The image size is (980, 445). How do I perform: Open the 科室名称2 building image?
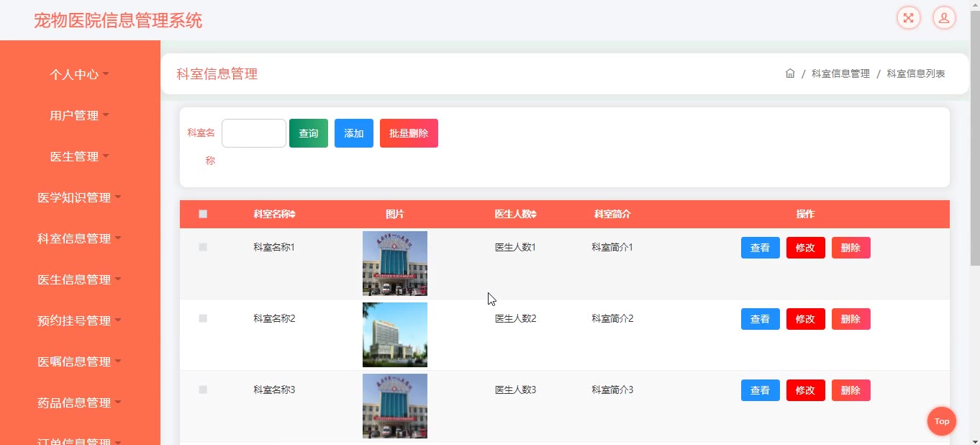(394, 334)
